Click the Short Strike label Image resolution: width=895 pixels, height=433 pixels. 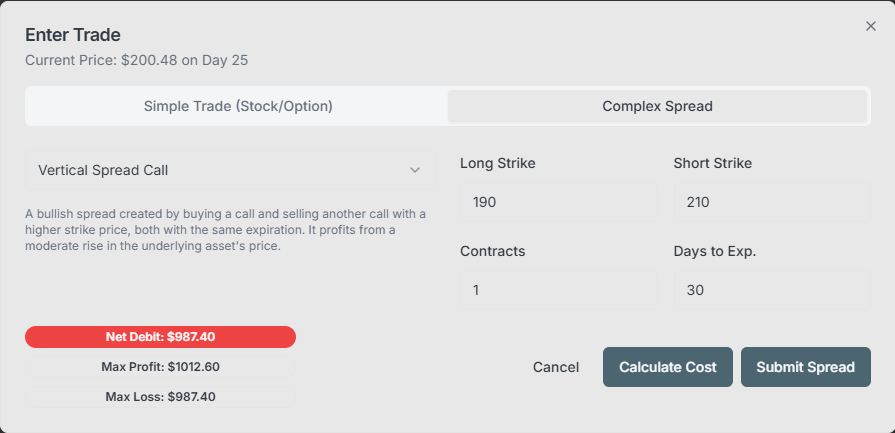pos(712,163)
